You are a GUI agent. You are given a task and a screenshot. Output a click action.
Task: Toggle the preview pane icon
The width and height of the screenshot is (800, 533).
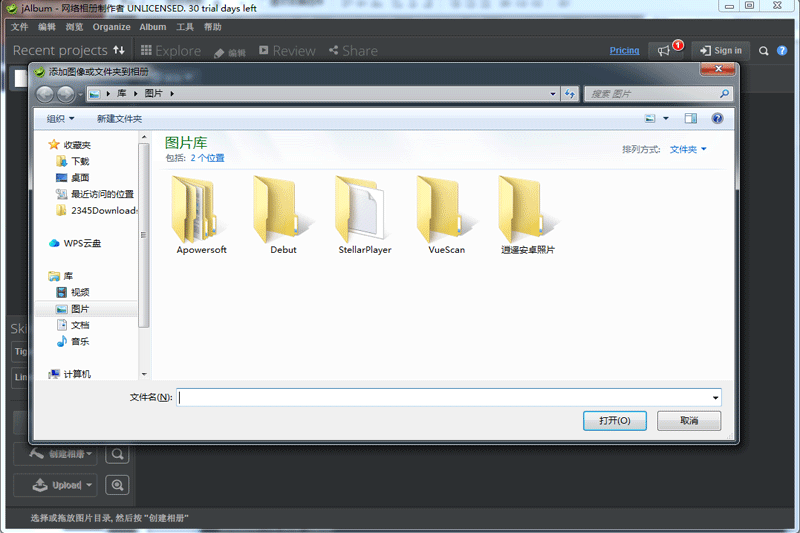pos(690,118)
